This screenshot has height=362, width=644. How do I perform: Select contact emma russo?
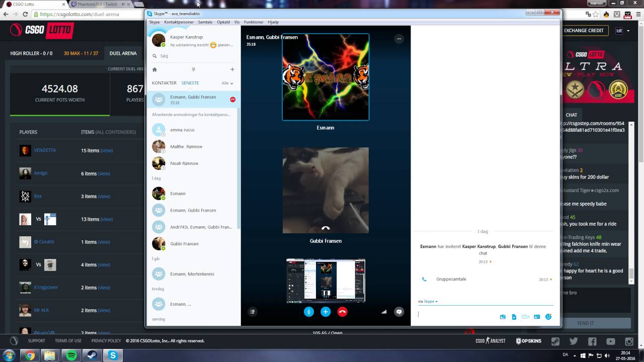193,130
